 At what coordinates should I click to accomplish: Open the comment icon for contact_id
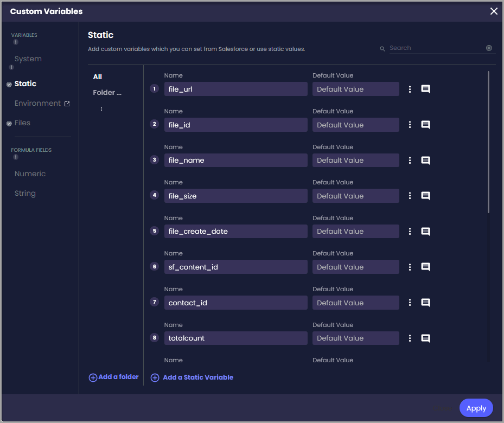click(425, 303)
